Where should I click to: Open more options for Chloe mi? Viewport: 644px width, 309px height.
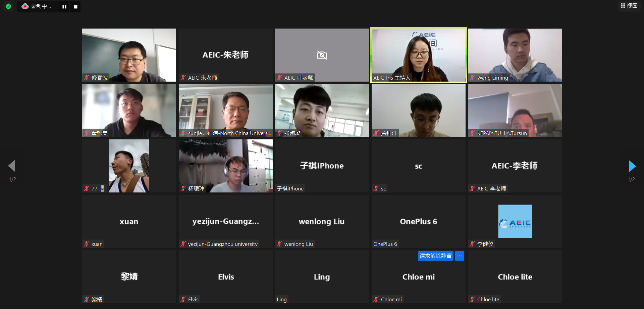(x=460, y=256)
